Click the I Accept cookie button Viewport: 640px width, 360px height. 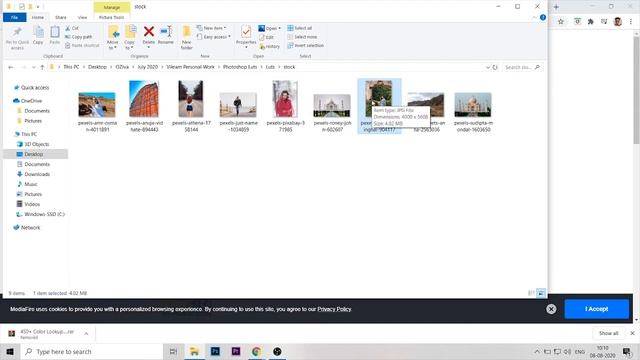tap(596, 309)
